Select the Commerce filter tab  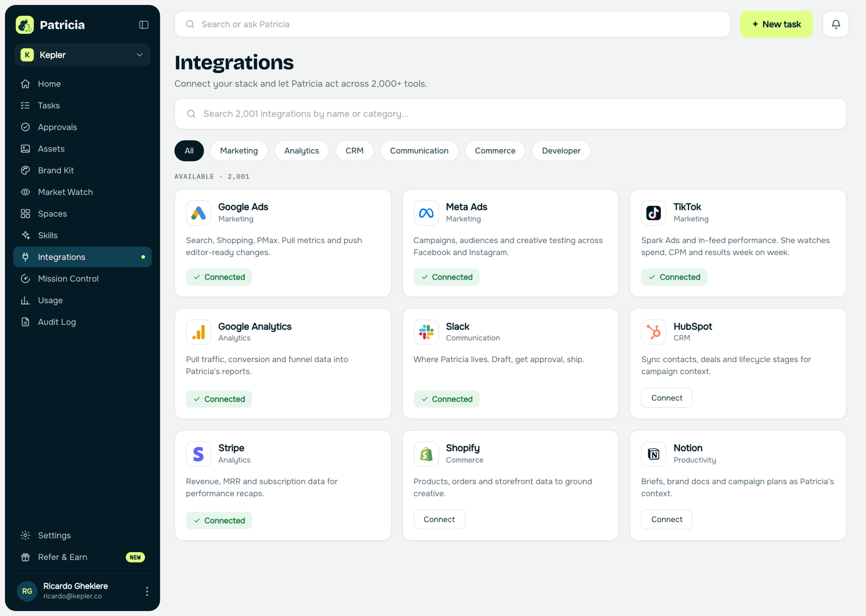pyautogui.click(x=495, y=151)
